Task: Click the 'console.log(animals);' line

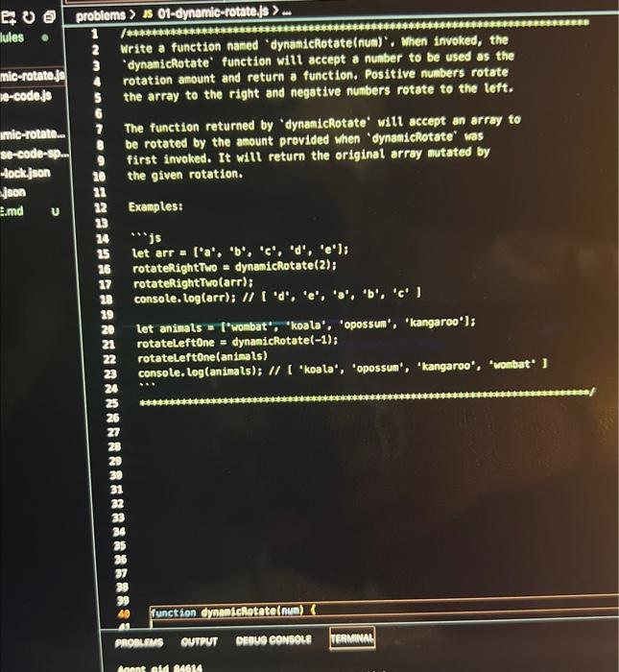Action: pyautogui.click(x=343, y=369)
